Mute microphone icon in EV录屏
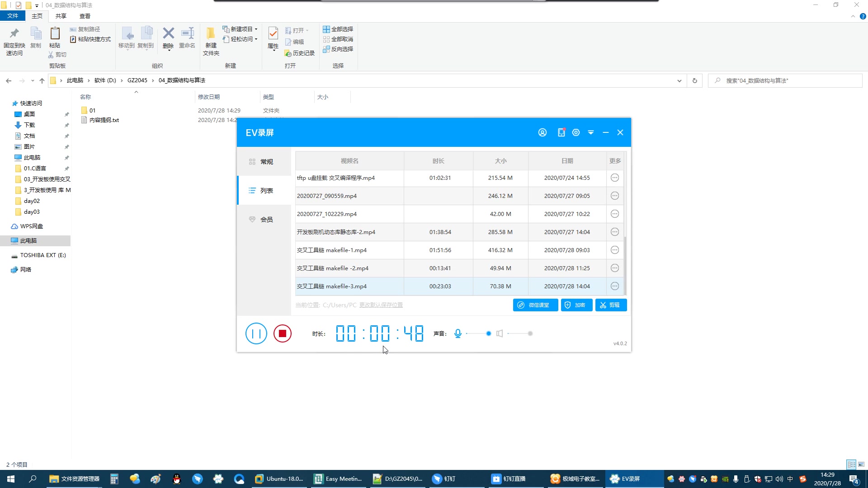This screenshot has width=868, height=488. [x=458, y=333]
